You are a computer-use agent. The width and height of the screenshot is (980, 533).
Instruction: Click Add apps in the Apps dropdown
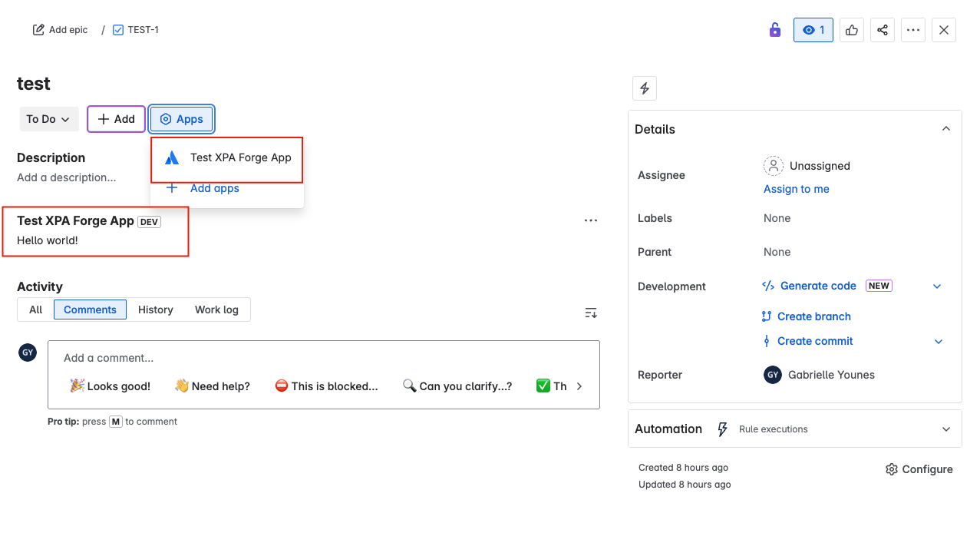[215, 187]
